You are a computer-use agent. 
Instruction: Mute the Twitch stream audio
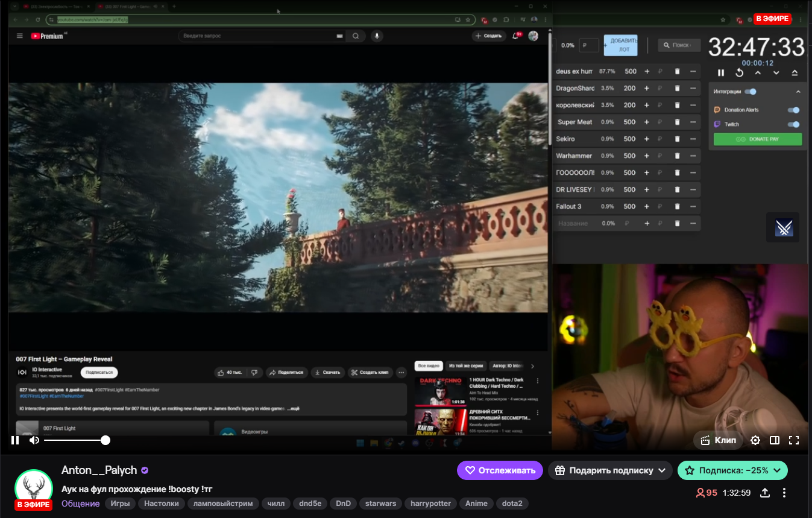tap(34, 440)
